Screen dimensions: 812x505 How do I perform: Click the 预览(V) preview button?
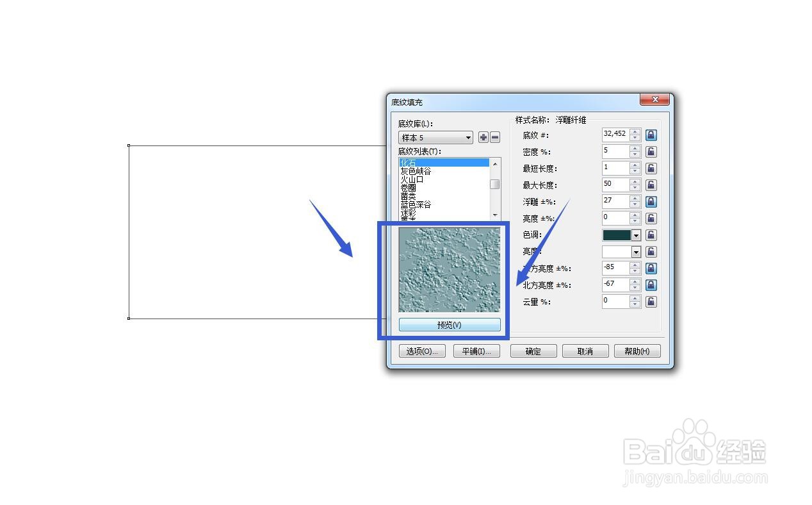coord(450,325)
